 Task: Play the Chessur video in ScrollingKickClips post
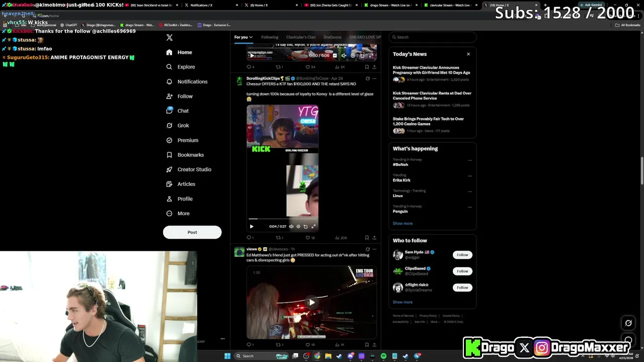(252, 226)
